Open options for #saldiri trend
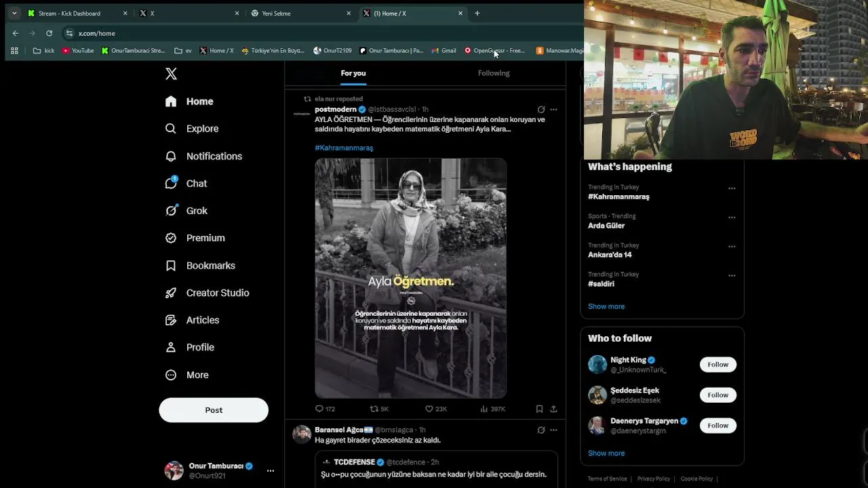The image size is (868, 488). click(732, 276)
